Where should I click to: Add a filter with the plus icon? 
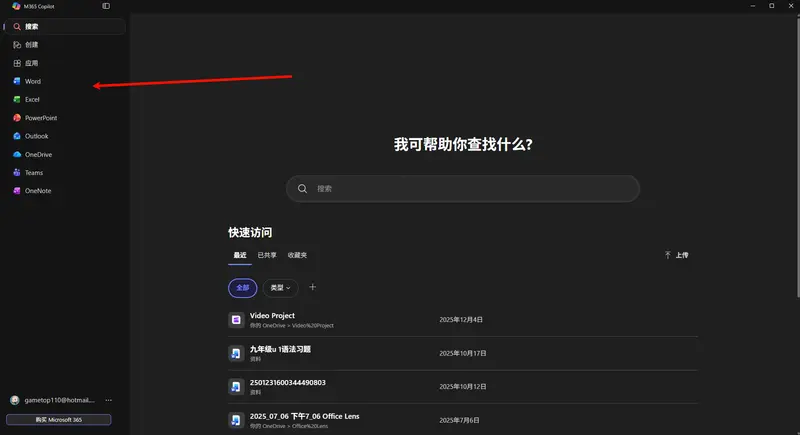point(313,287)
